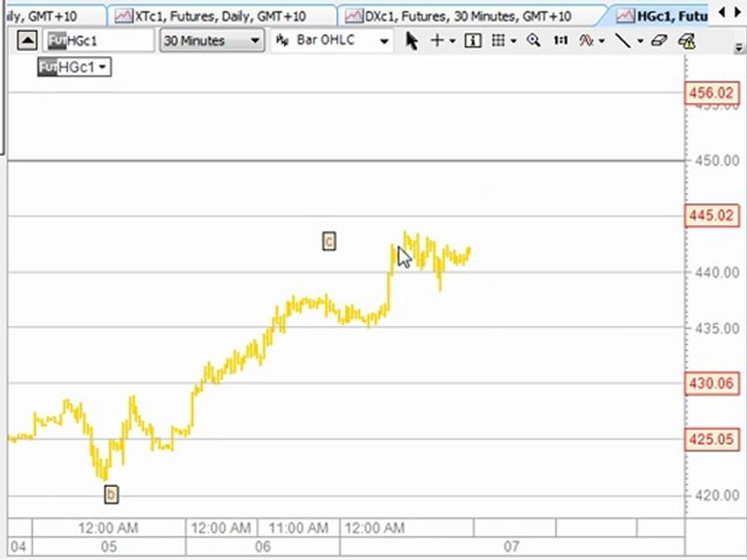747x560 pixels.
Task: Add an analysis indicator via the curves icon
Action: pyautogui.click(x=586, y=41)
